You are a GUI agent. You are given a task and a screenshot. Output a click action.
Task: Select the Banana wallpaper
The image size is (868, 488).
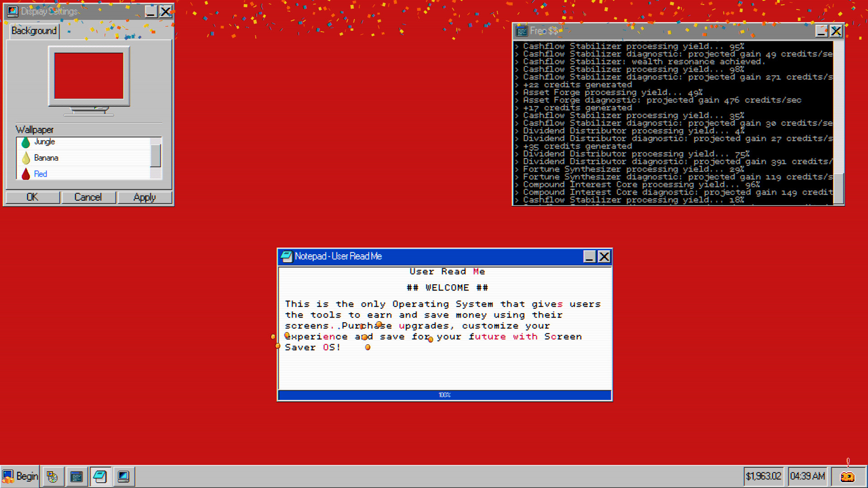[x=83, y=158]
